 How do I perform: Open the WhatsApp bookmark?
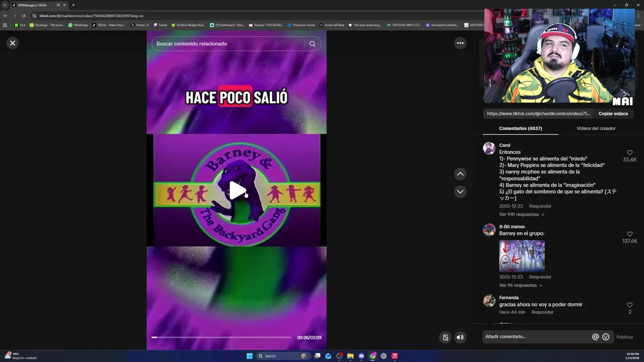78,25
